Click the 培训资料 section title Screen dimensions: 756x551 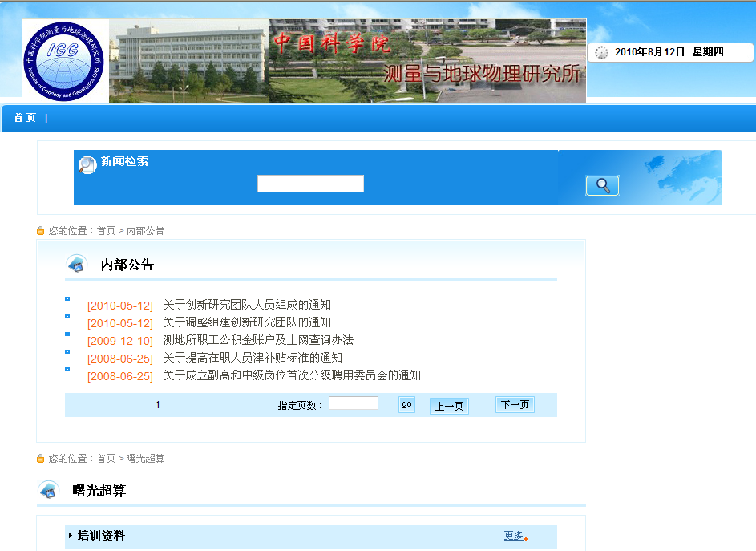pos(101,536)
